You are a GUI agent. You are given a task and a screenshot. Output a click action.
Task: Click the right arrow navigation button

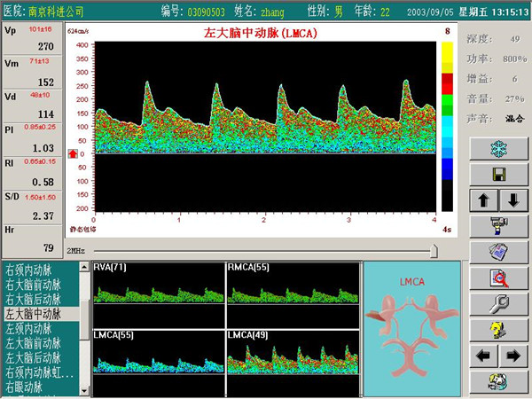pyautogui.click(x=511, y=356)
